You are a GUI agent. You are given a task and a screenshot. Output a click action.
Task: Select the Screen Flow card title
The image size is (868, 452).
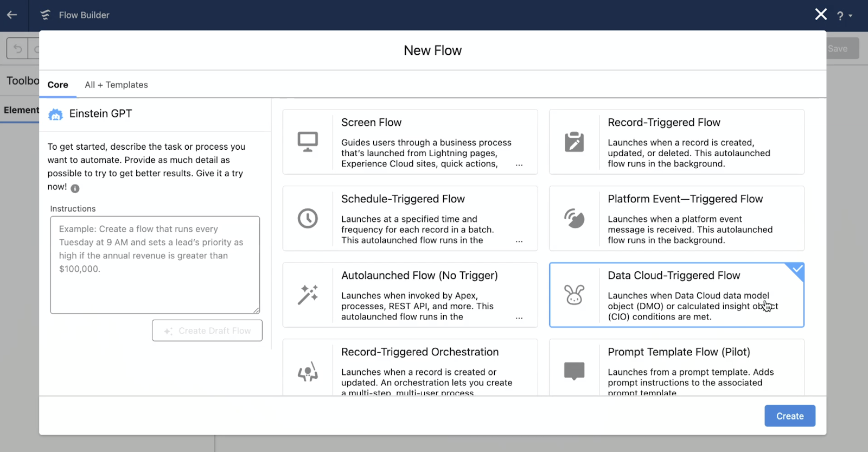tap(372, 123)
